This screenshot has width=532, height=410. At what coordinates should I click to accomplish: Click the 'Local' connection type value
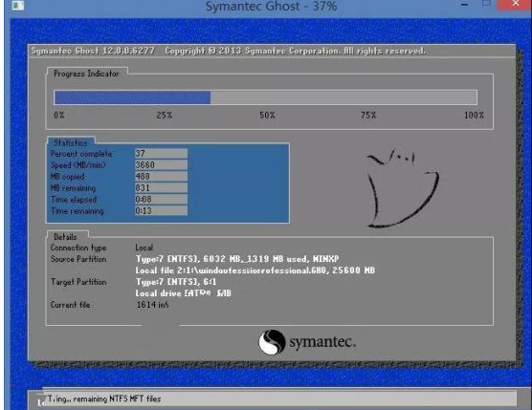pos(144,248)
